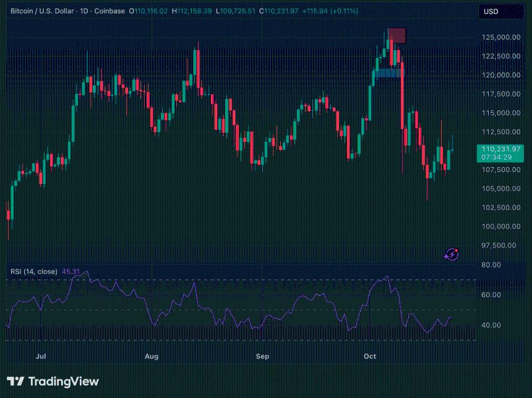Viewport: 532px width, 398px height.
Task: Click the TradingView logo
Action: tap(53, 381)
